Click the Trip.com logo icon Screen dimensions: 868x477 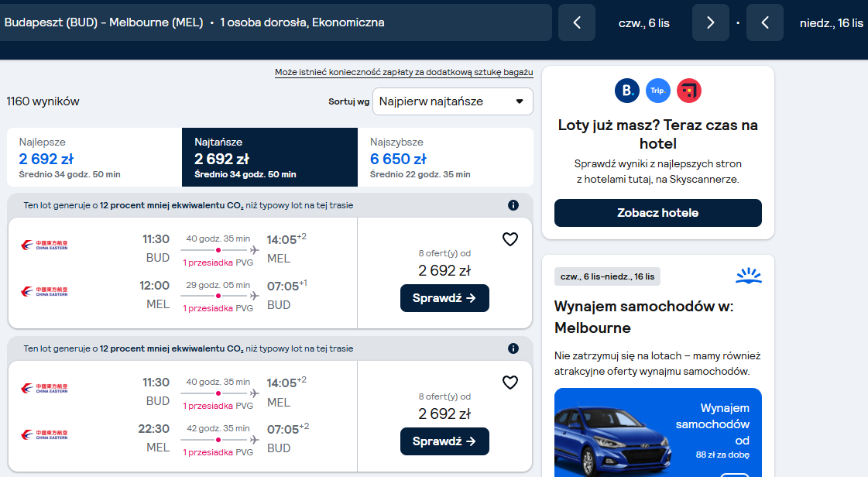click(x=657, y=91)
